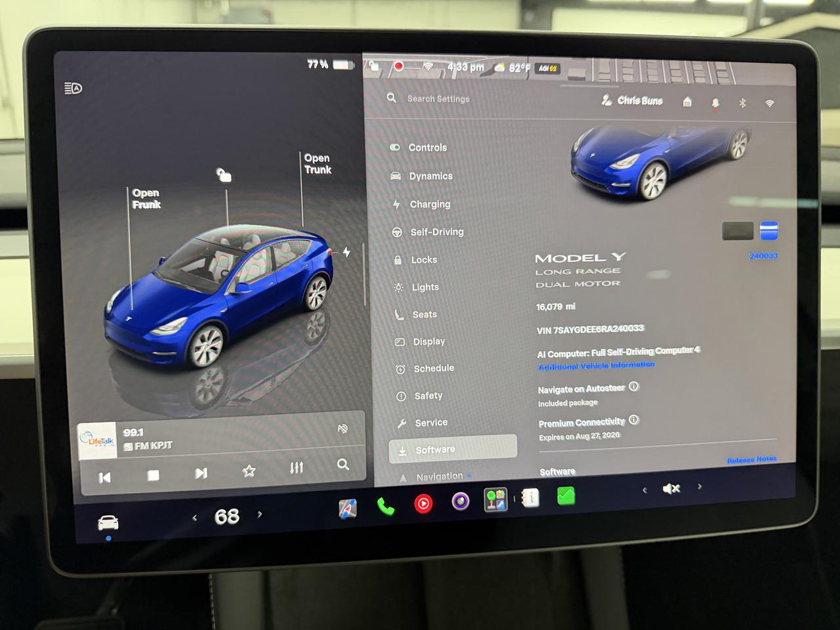Tap the weather icon next to 82°F

coord(499,68)
